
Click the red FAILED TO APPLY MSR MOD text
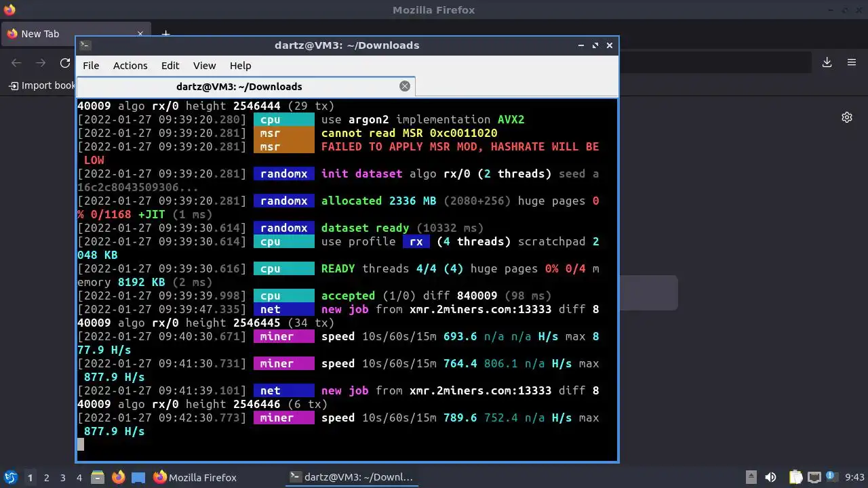click(460, 147)
